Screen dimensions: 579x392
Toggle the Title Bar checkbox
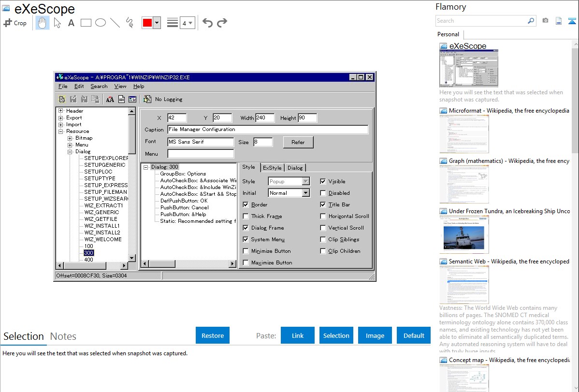coord(323,204)
